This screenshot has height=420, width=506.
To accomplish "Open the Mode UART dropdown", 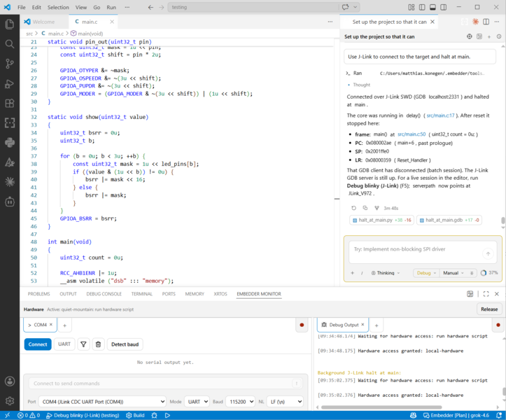I will [197, 402].
